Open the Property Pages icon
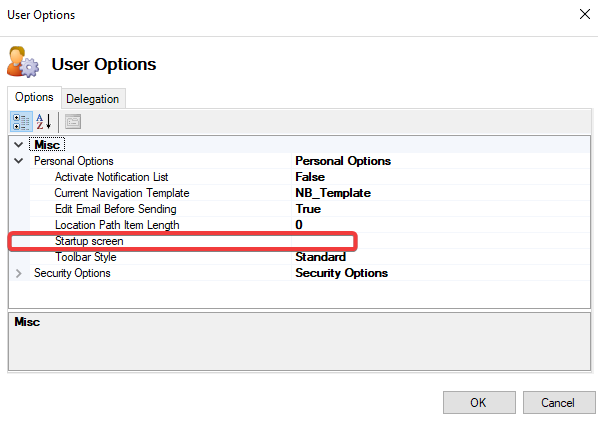The height and width of the screenshot is (422, 598). tap(73, 122)
